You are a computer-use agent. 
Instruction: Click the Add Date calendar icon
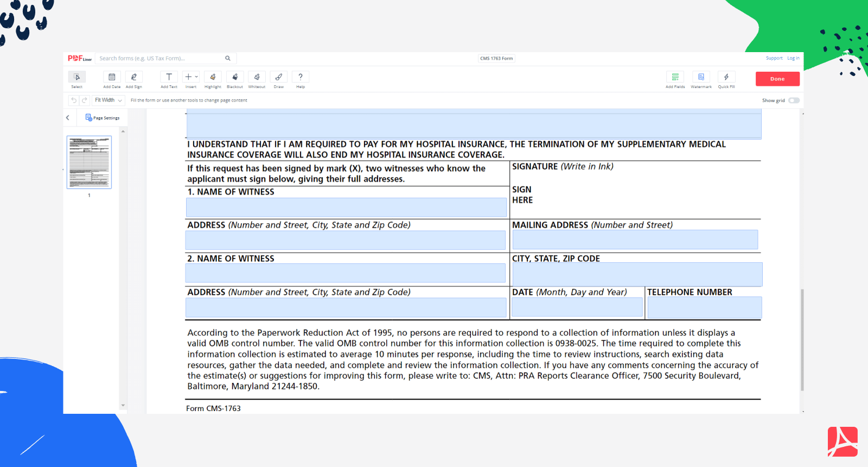click(112, 77)
